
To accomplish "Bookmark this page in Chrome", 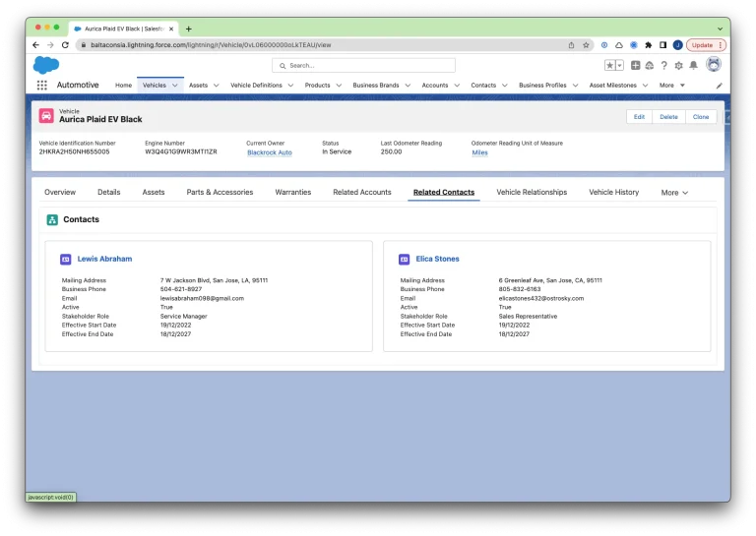I will [x=586, y=44].
